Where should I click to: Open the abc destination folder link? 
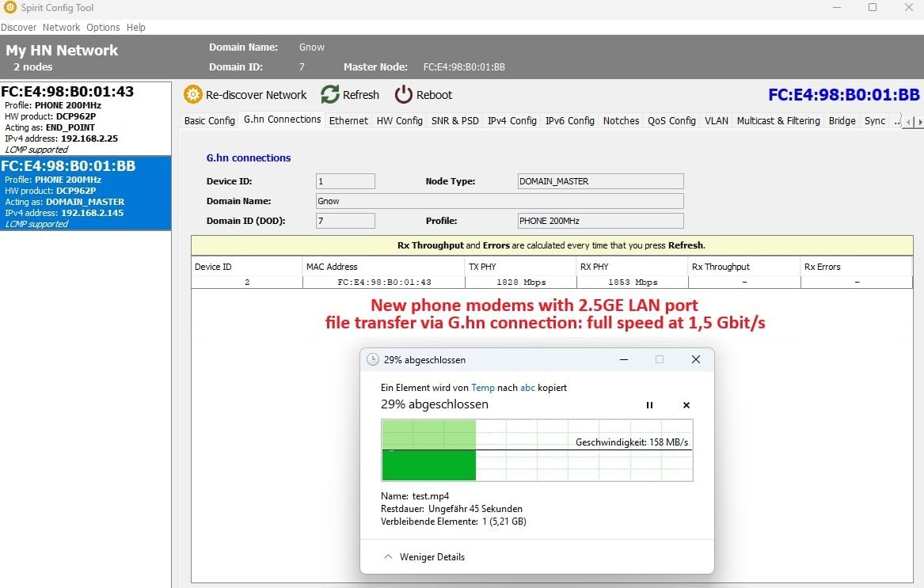[x=527, y=388]
